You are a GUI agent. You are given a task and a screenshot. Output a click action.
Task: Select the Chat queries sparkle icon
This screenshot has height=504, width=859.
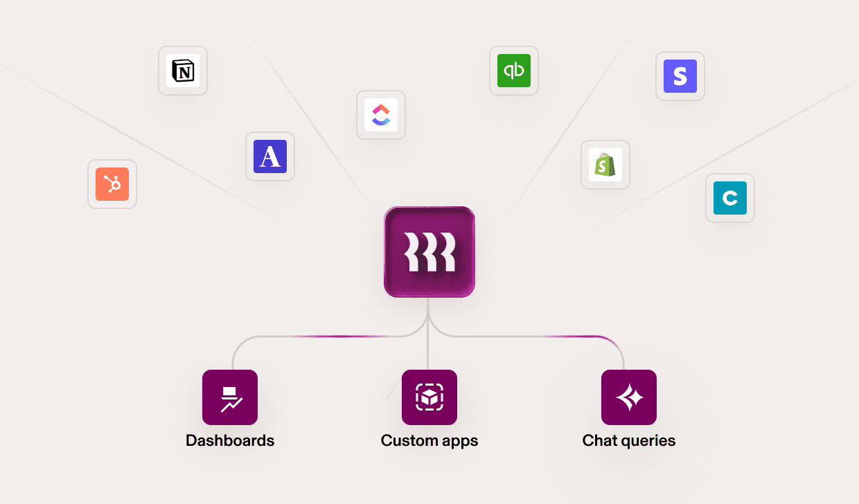pos(629,397)
